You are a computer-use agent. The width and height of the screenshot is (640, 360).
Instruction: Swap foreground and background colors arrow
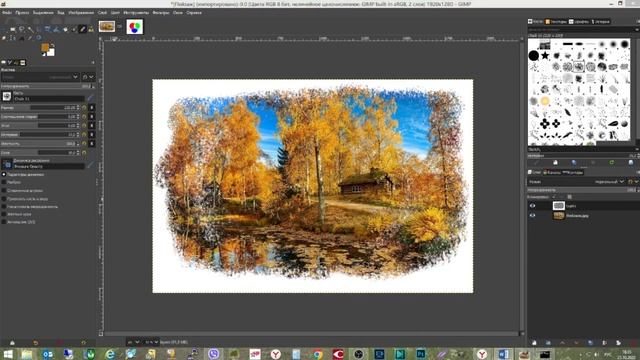coord(52,45)
